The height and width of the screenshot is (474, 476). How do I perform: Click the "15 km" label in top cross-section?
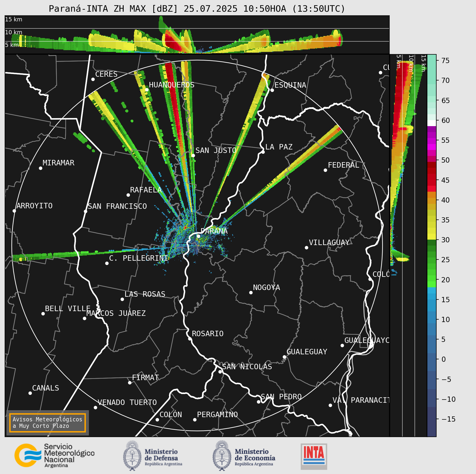click(x=14, y=19)
